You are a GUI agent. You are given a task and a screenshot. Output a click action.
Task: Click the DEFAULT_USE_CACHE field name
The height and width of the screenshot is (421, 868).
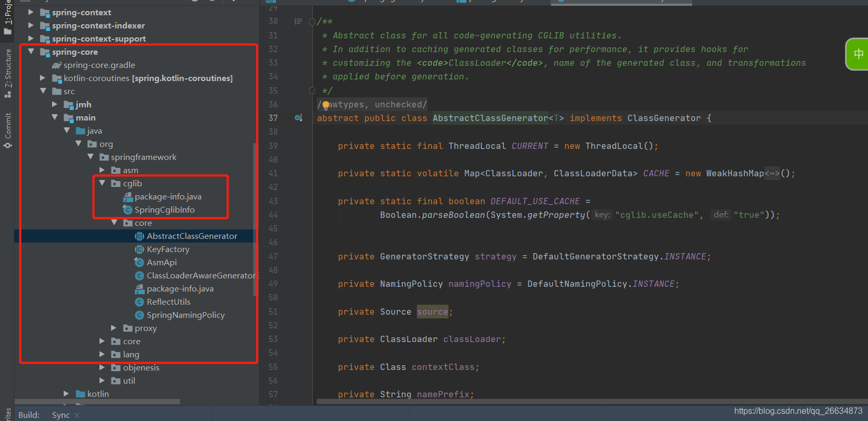pos(535,201)
